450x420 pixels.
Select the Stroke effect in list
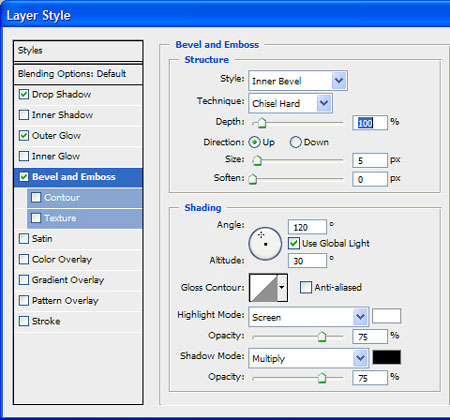pyautogui.click(x=78, y=321)
